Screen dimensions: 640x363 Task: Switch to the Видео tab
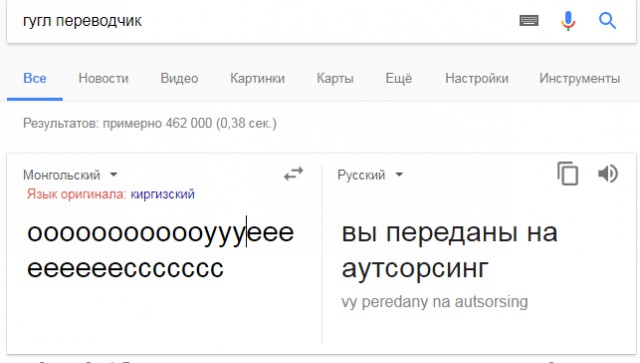tap(179, 78)
